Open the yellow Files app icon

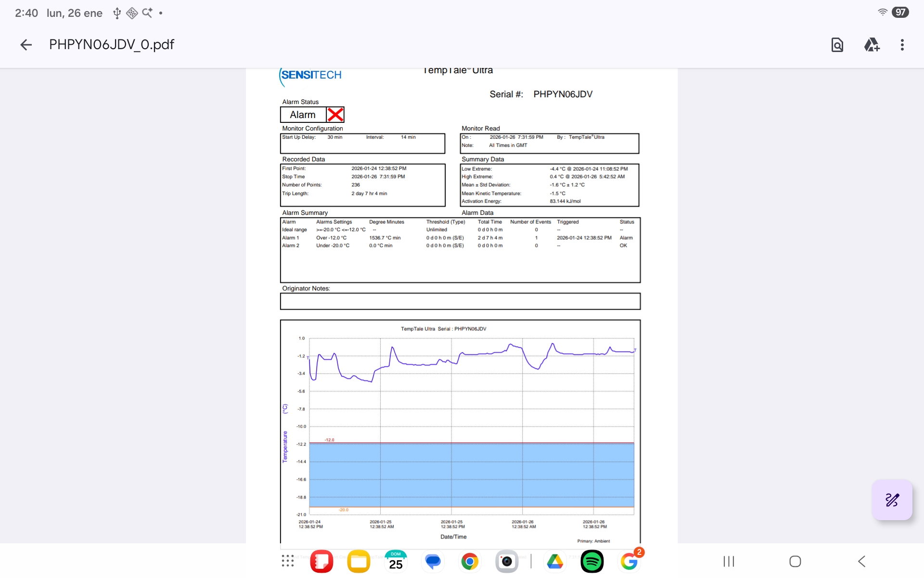tap(359, 561)
